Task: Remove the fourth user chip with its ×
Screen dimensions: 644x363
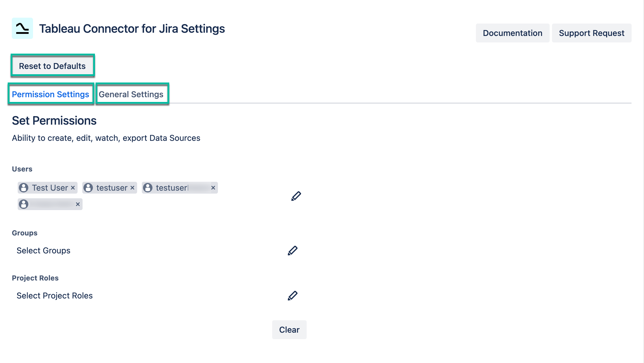Action: pos(78,204)
